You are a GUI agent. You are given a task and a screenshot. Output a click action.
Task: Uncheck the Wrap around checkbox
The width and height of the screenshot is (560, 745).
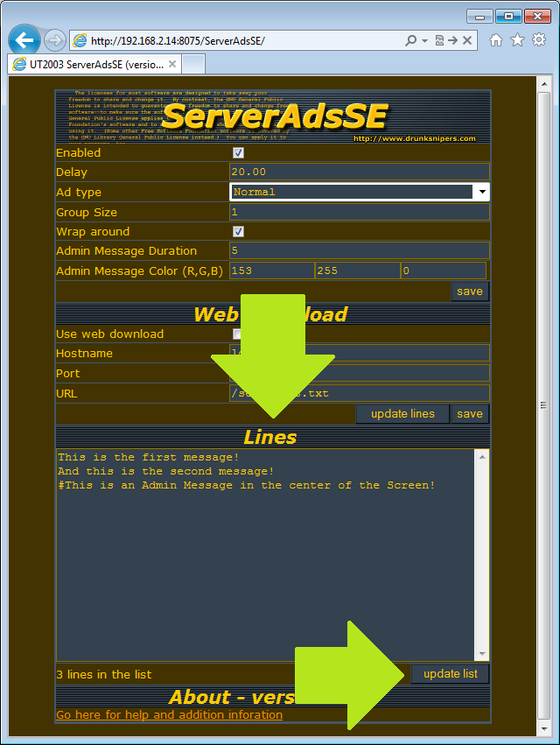point(238,231)
